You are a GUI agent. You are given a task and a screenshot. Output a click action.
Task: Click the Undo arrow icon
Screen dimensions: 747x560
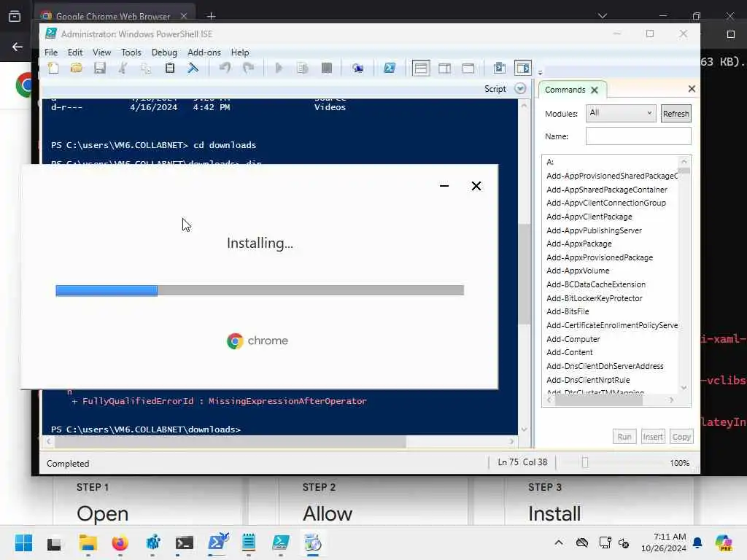(225, 68)
